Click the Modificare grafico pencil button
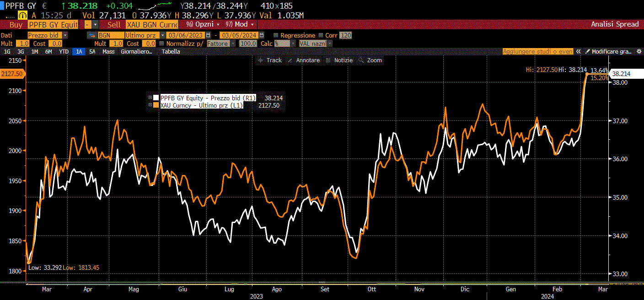This screenshot has width=644, height=300. [x=608, y=52]
